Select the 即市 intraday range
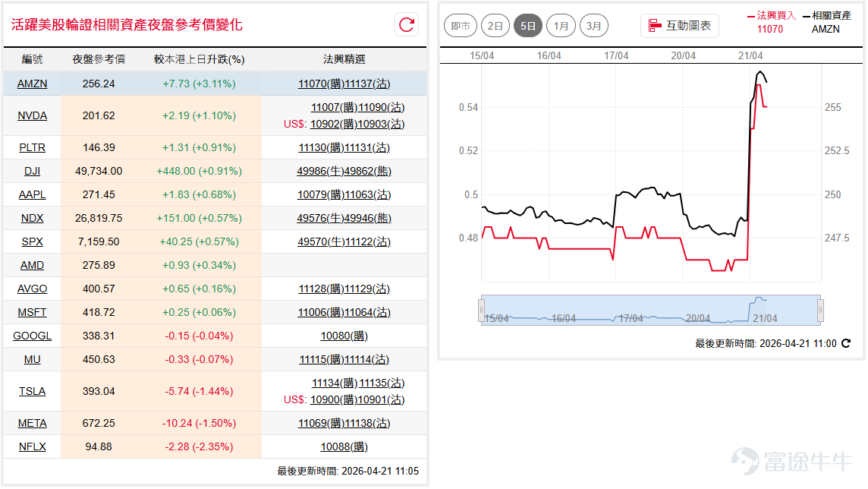Screen dimensions: 868x489 [461, 26]
